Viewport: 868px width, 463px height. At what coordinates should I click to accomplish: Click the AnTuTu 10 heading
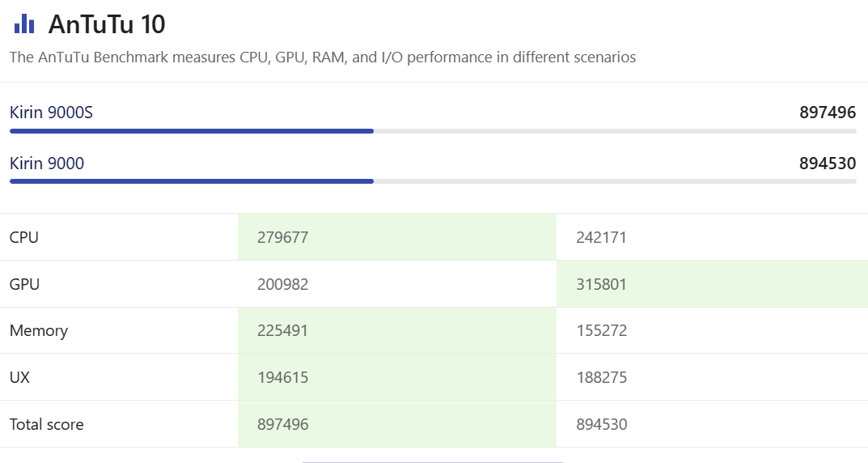[107, 24]
